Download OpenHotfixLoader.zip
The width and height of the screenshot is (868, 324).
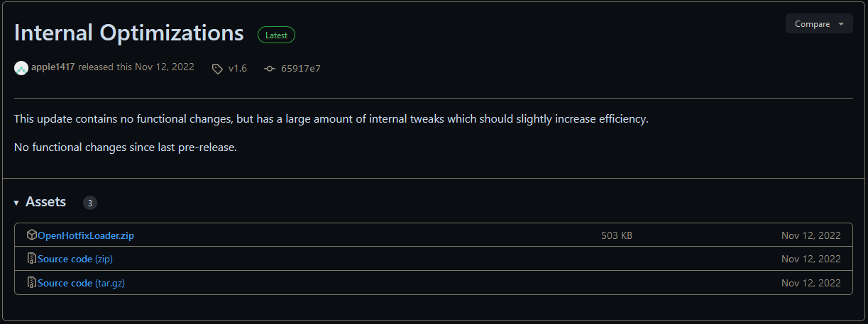click(86, 235)
